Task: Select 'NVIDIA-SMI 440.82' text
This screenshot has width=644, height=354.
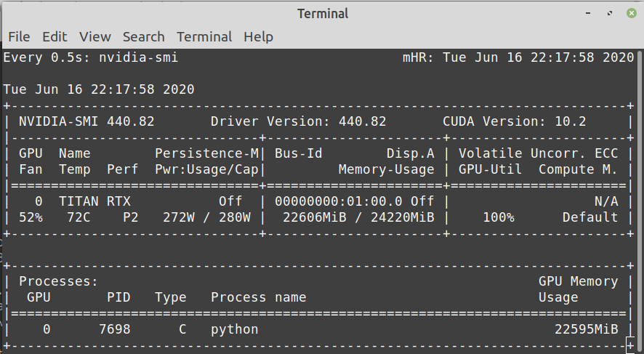Action: (86, 121)
